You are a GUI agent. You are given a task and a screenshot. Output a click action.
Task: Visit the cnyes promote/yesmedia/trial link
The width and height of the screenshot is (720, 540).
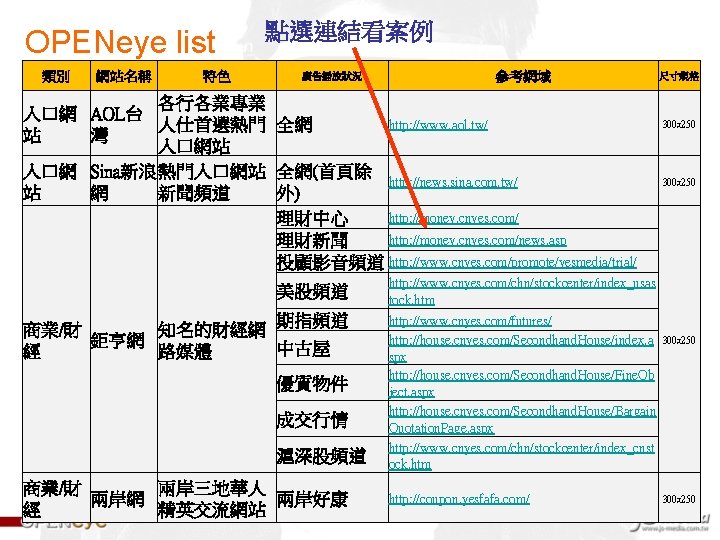coord(512,262)
